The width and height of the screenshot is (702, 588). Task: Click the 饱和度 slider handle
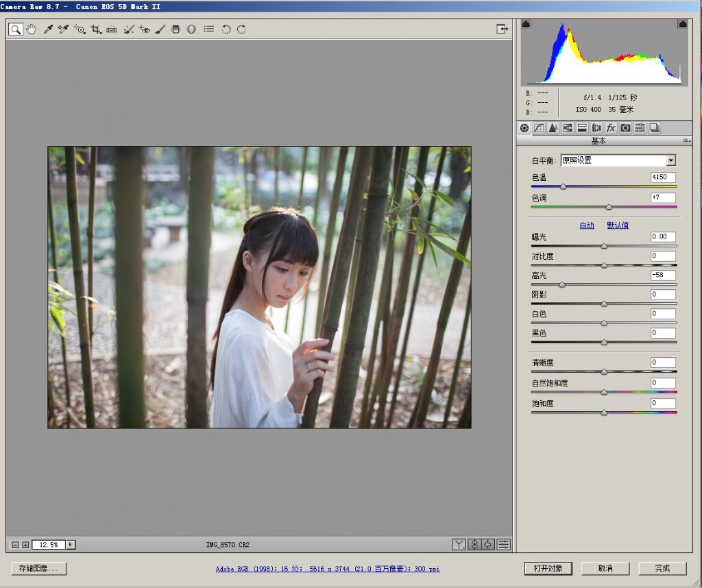tap(604, 413)
